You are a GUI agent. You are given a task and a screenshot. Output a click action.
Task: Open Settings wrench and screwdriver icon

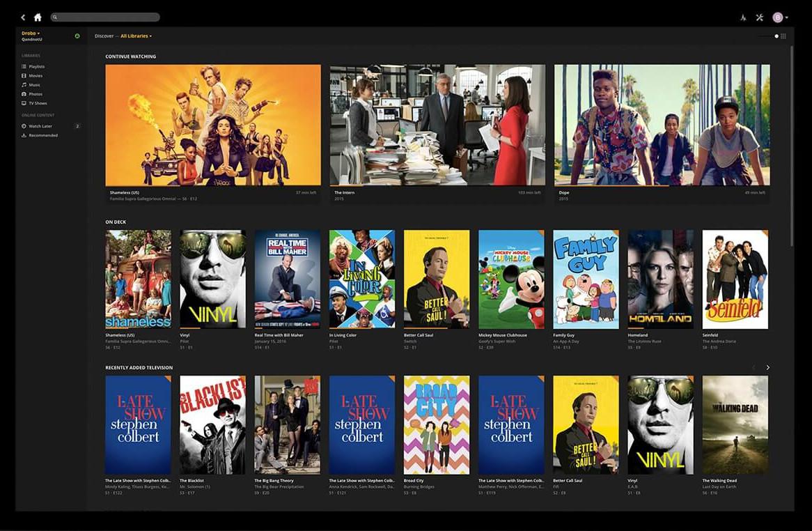(x=760, y=17)
